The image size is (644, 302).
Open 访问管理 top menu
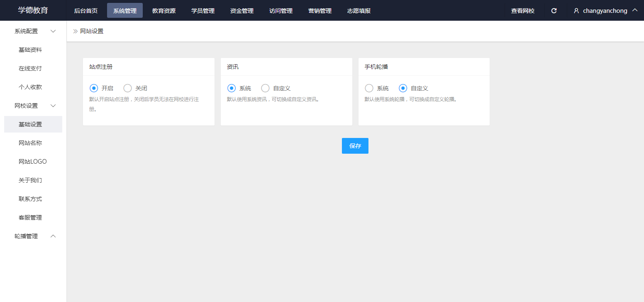click(x=281, y=11)
